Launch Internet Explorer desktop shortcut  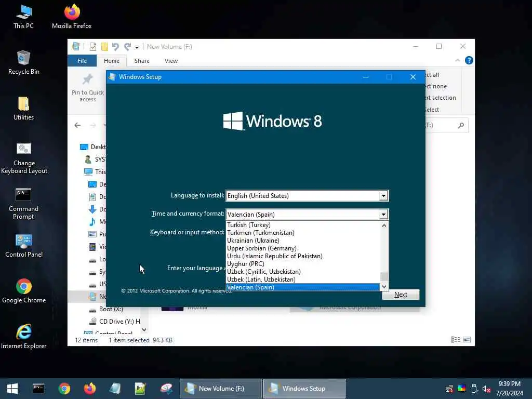[x=23, y=337]
